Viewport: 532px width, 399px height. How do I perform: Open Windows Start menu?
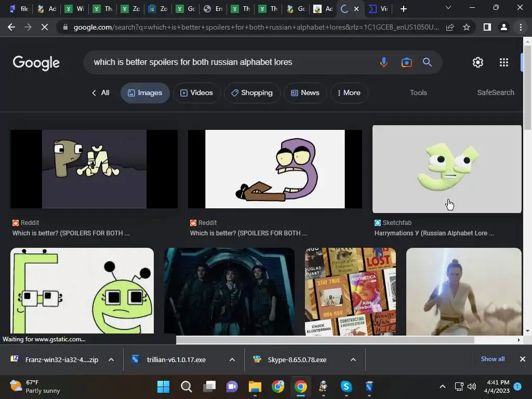point(163,387)
